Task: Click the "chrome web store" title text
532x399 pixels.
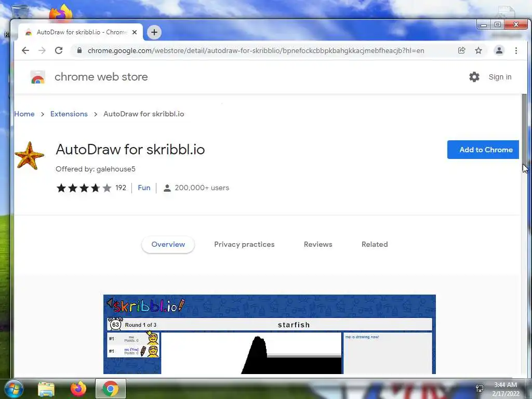Action: (x=101, y=77)
